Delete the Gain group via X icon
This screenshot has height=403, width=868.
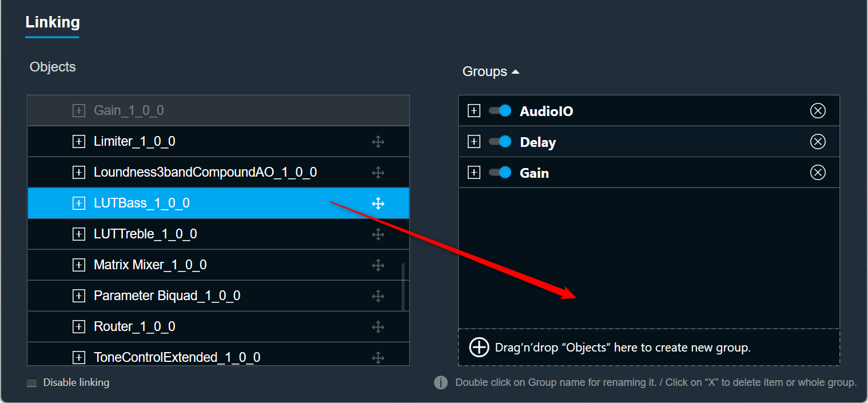click(818, 173)
